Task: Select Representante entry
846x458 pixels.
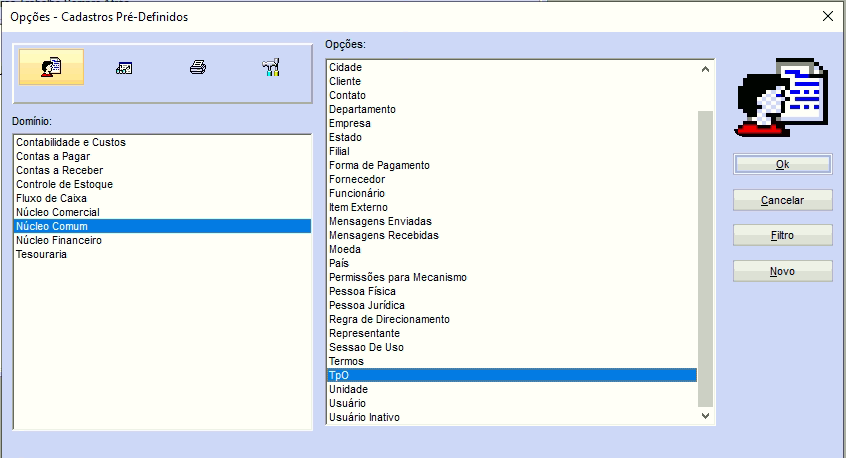Action: pyautogui.click(x=512, y=334)
